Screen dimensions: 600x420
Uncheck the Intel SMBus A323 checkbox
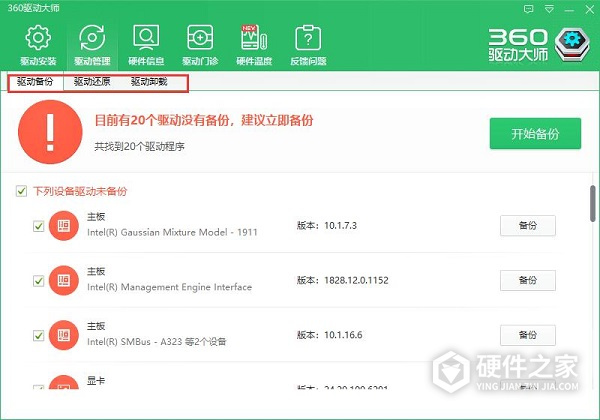click(39, 335)
